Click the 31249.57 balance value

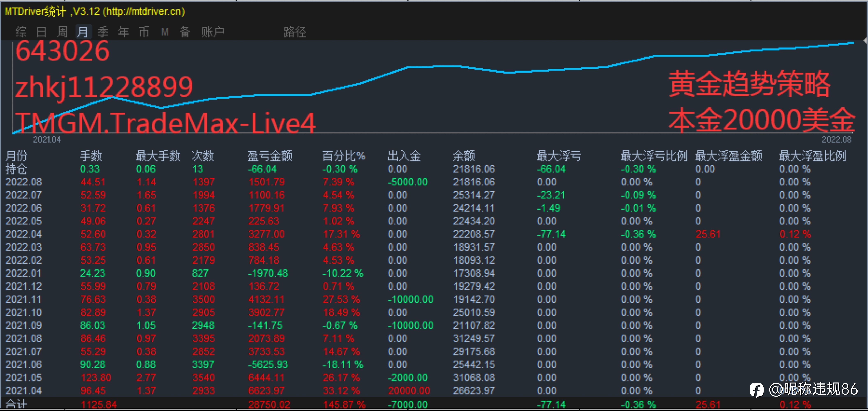474,338
